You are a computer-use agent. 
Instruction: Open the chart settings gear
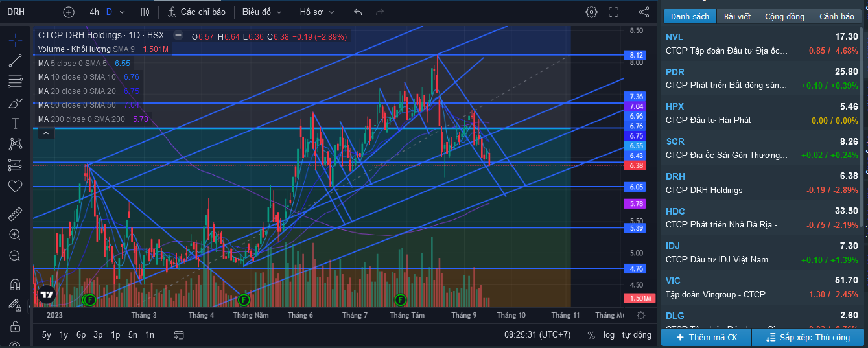coord(591,12)
